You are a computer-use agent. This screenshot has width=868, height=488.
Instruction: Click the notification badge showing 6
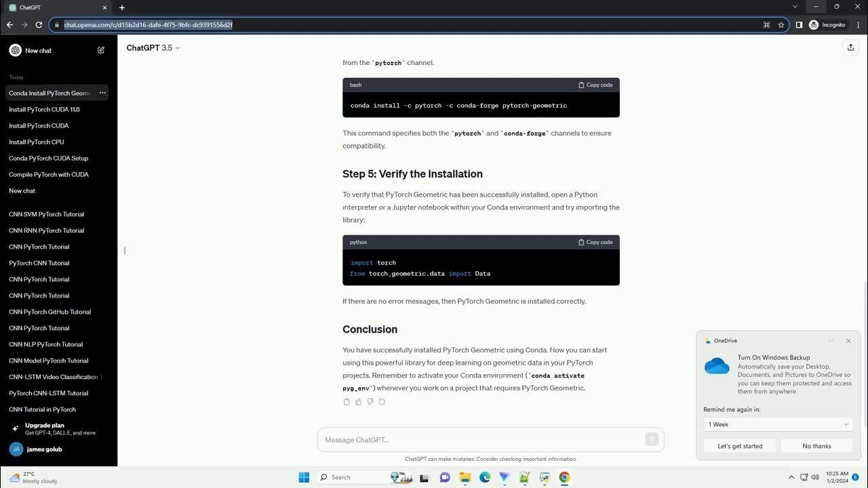pos(856,477)
